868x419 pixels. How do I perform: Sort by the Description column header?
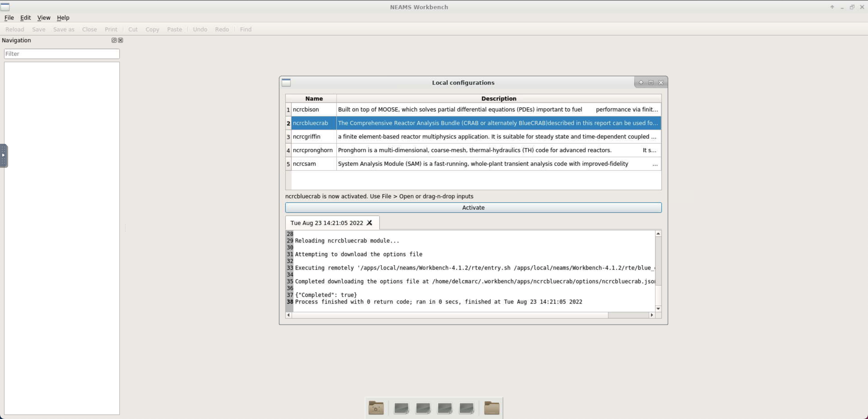[x=499, y=98]
